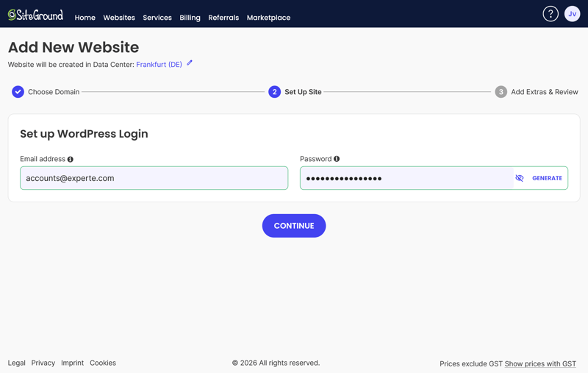Open the Cookies footer link
This screenshot has height=373, width=588.
click(x=103, y=363)
